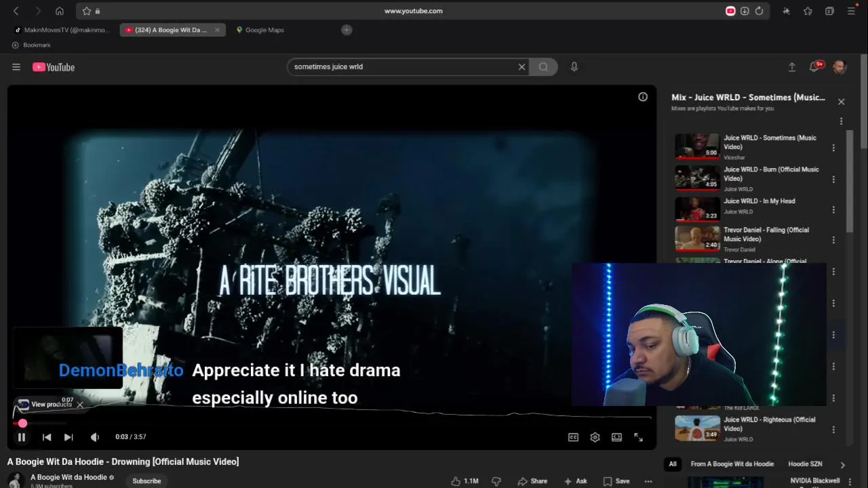Open options for Juice WRLD - Righteous row
868x488 pixels.
pos(833,430)
